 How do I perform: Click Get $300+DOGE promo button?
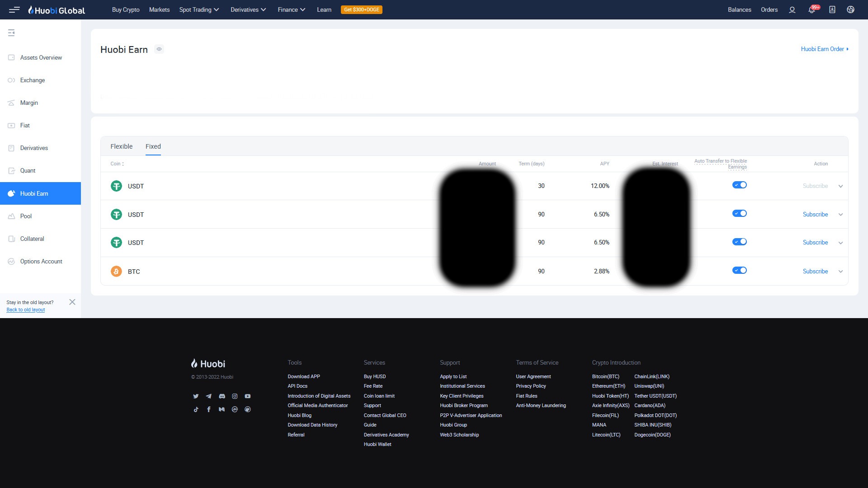tap(362, 9)
